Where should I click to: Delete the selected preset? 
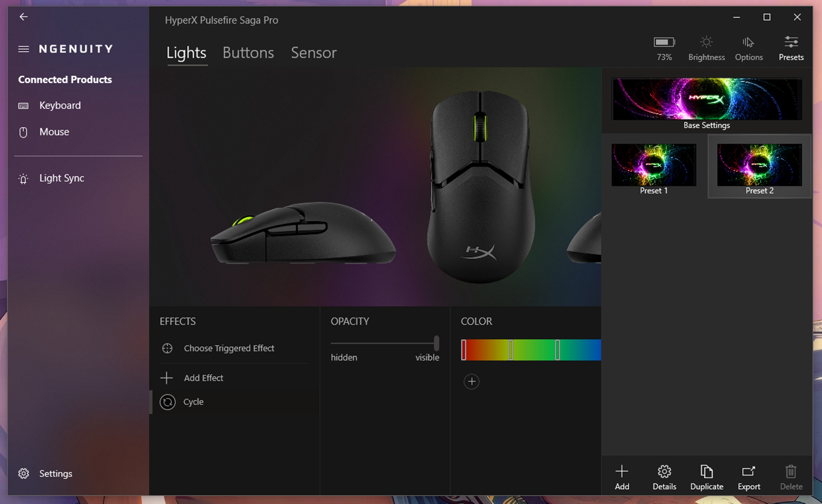pyautogui.click(x=791, y=478)
